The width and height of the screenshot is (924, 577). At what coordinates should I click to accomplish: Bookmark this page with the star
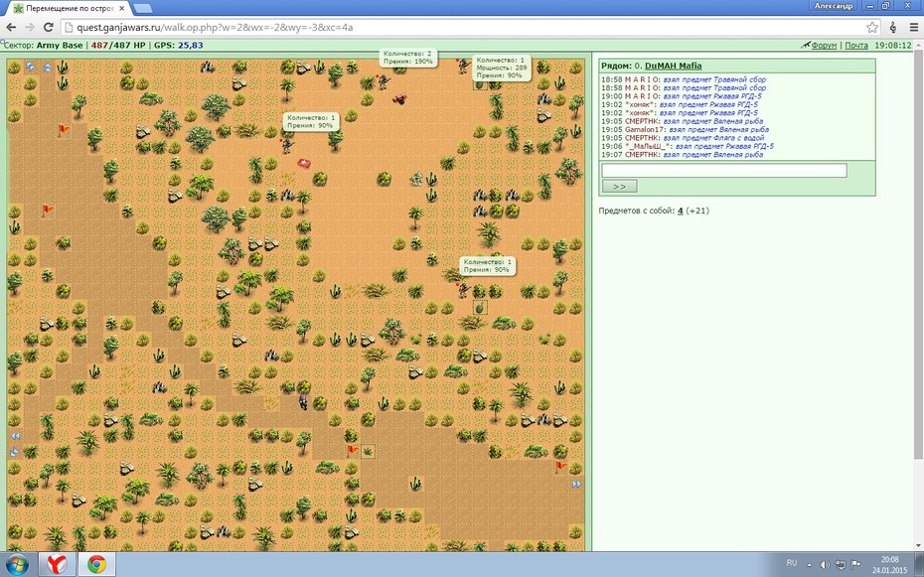(872, 27)
